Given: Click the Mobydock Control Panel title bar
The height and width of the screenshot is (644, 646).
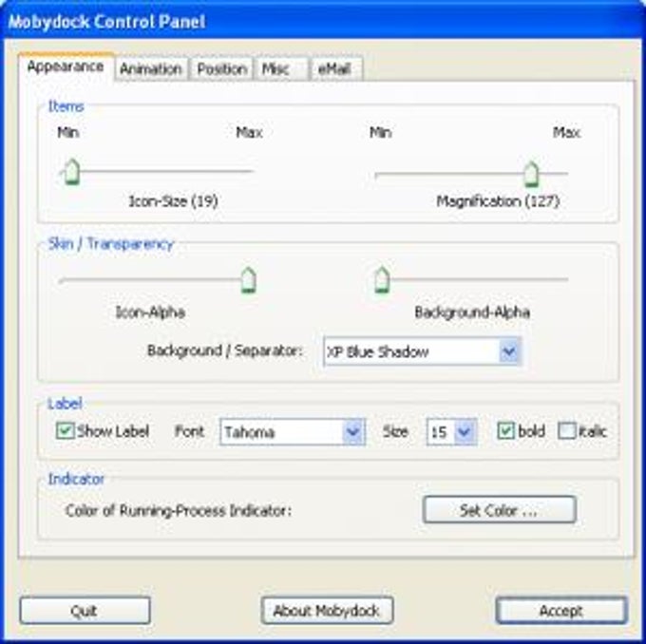Looking at the screenshot, I should (x=323, y=22).
